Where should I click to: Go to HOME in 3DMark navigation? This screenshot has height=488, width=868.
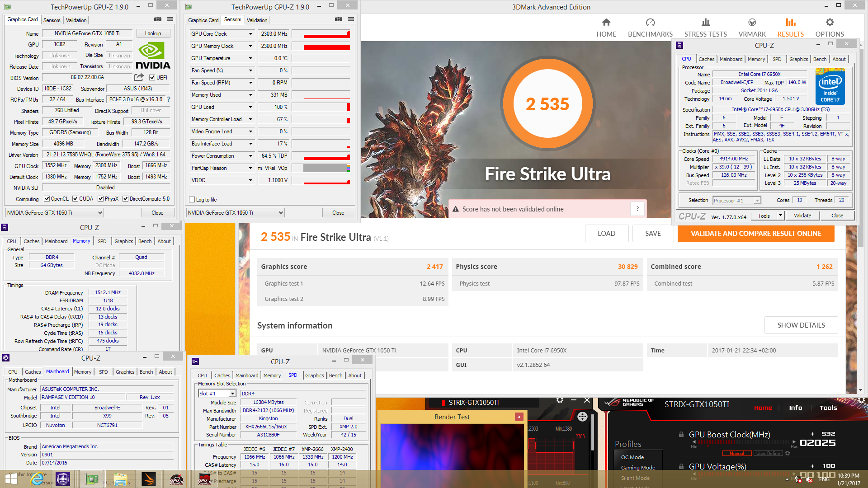(x=606, y=28)
